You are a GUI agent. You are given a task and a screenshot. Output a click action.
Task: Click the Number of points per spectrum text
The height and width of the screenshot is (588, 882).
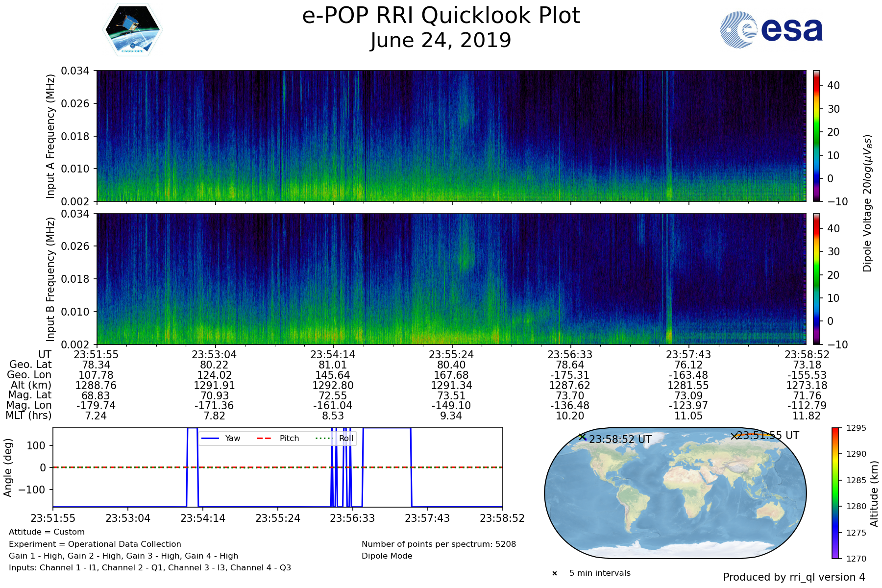pyautogui.click(x=439, y=544)
